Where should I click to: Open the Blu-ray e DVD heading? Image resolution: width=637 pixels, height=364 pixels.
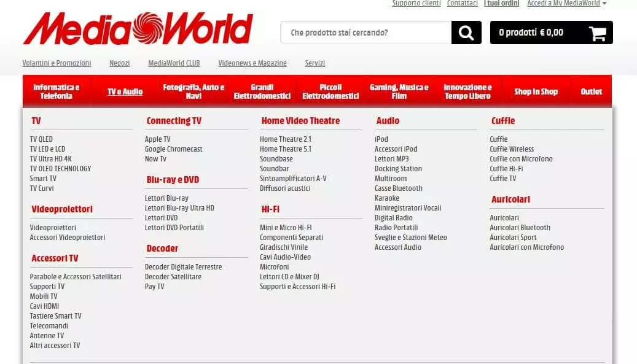pyautogui.click(x=173, y=180)
